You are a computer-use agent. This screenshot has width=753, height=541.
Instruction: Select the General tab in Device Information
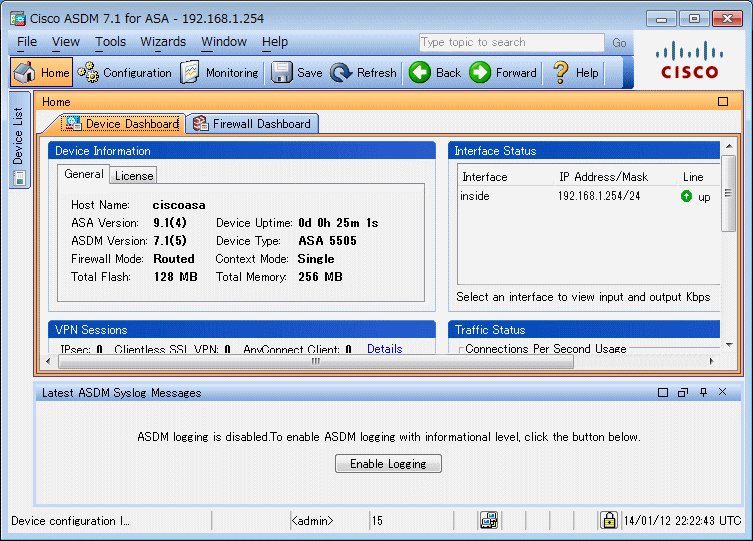84,174
